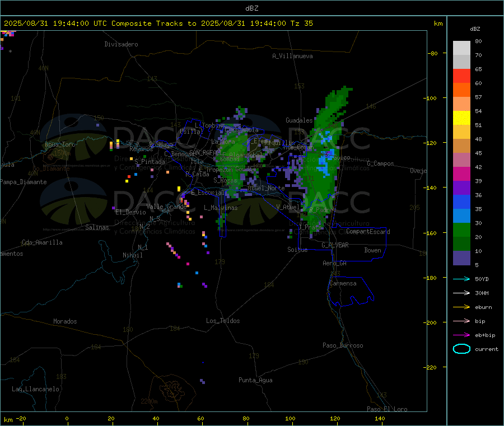Image resolution: width=504 pixels, height=426 pixels.
Task: Click the 'Punta_Agua' map label
Action: (x=255, y=380)
